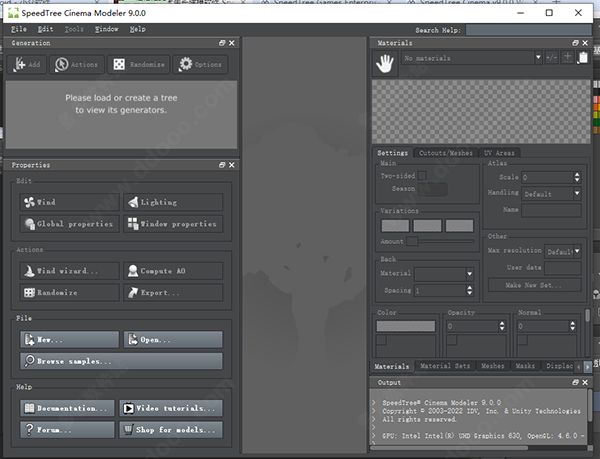This screenshot has width=600, height=459.
Task: Click Randomize under Actions in Properties
Action: pos(69,293)
